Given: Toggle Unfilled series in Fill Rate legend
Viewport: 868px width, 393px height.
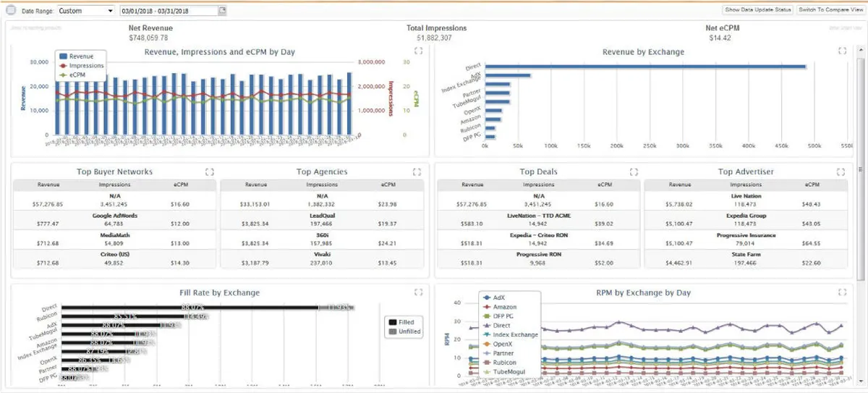Looking at the screenshot, I should [405, 331].
